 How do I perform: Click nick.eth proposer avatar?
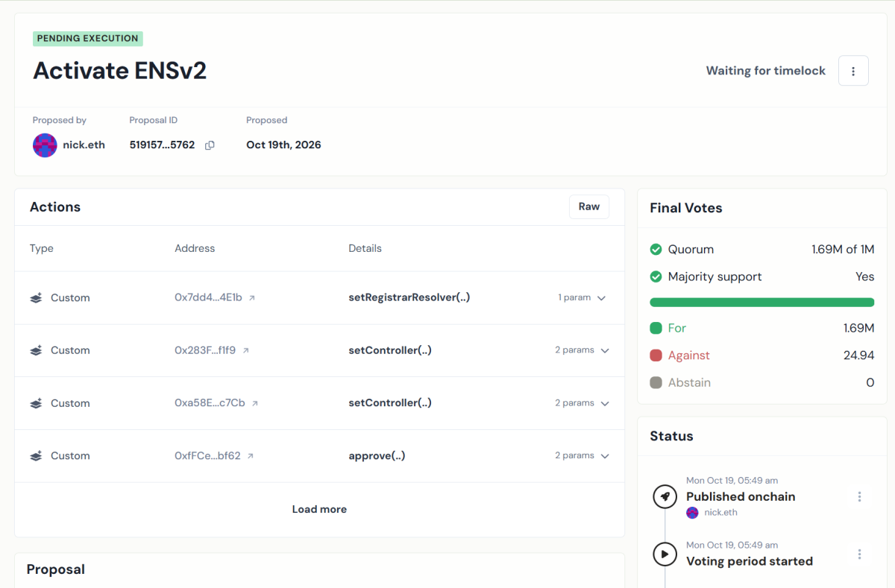pos(45,145)
